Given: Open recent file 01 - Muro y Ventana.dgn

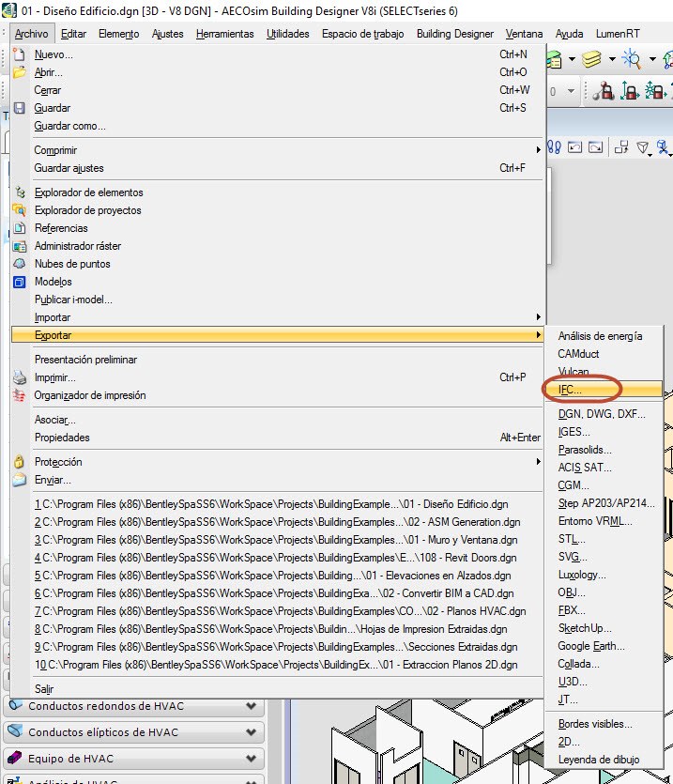Looking at the screenshot, I should [x=277, y=540].
